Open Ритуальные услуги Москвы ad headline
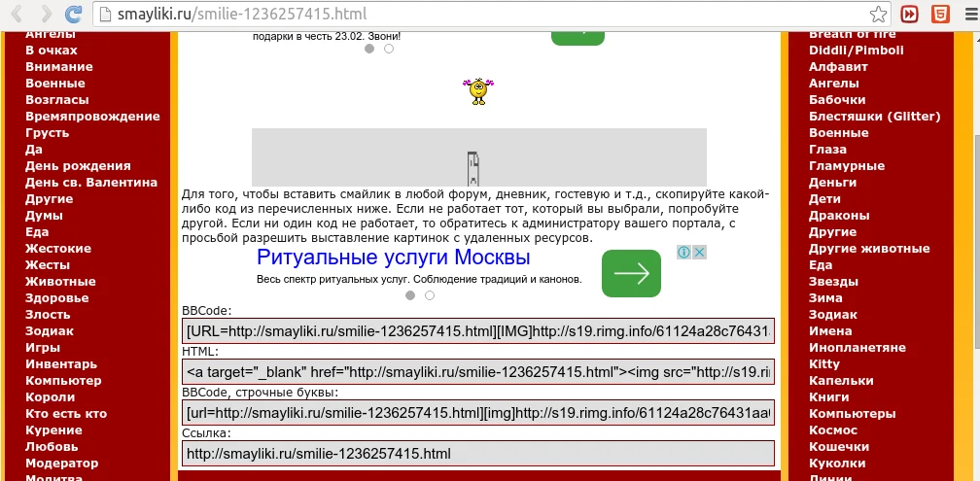Image resolution: width=980 pixels, height=481 pixels. click(x=393, y=257)
